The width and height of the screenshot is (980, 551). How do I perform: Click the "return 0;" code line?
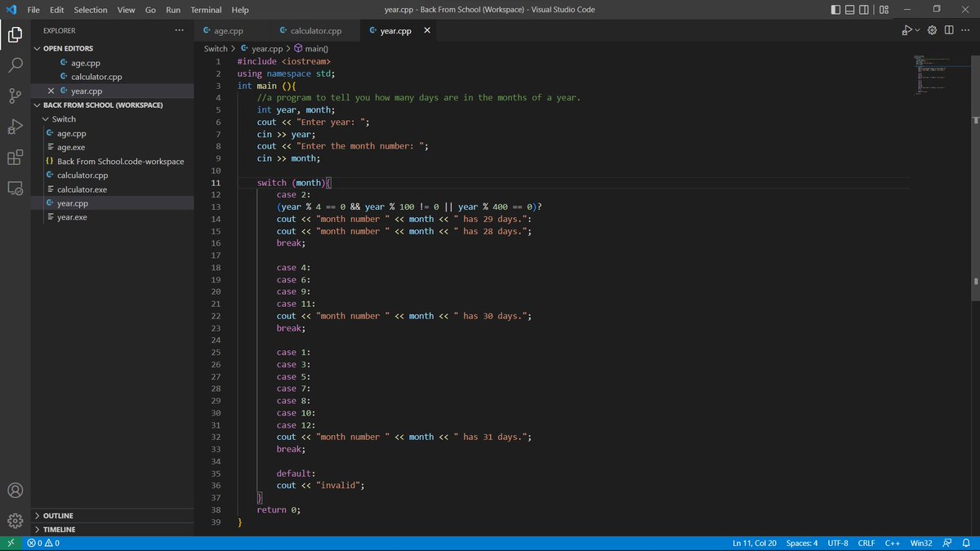[278, 509]
